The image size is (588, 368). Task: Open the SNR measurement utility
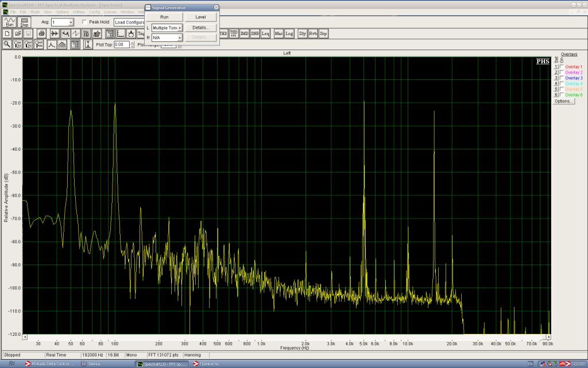[x=254, y=34]
